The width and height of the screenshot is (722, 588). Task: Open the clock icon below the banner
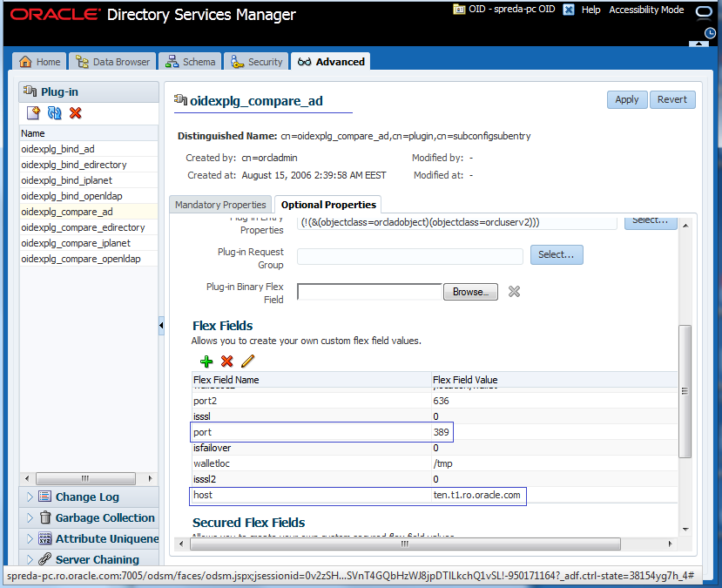point(709,32)
